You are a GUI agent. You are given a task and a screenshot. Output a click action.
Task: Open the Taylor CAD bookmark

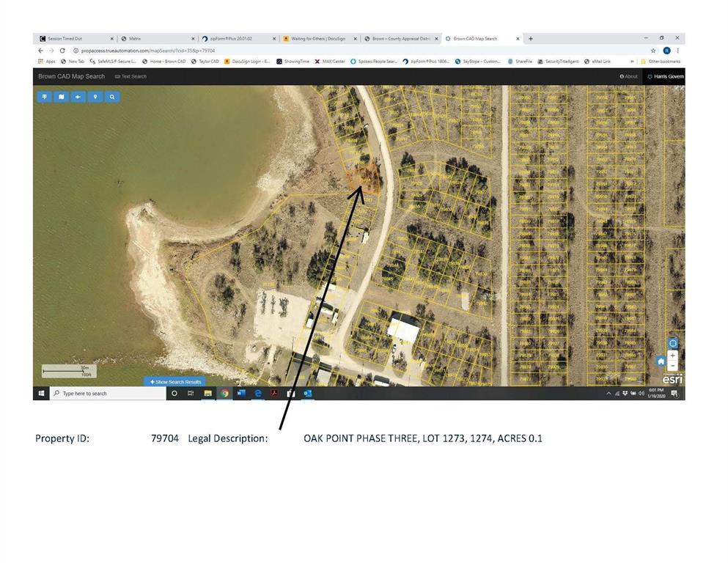click(205, 62)
